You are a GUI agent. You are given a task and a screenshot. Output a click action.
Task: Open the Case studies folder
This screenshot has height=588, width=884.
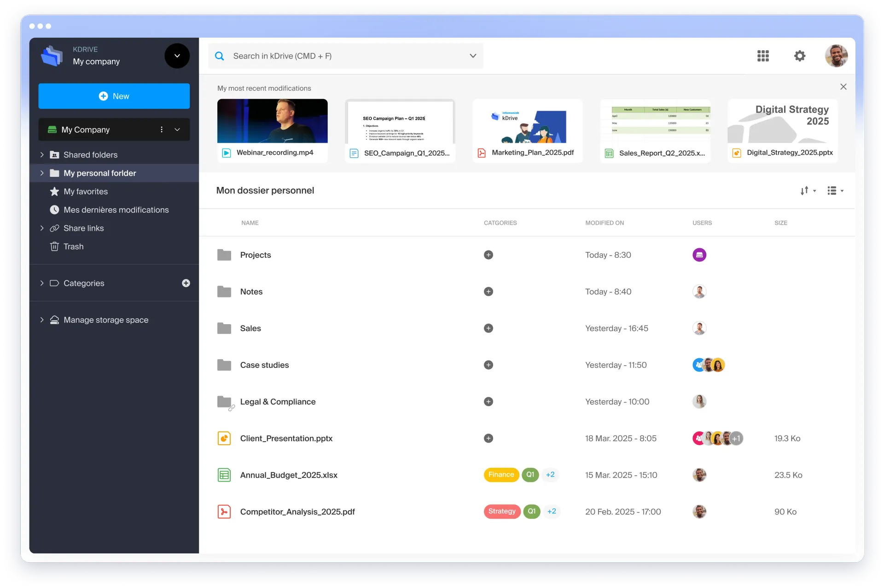pyautogui.click(x=264, y=365)
